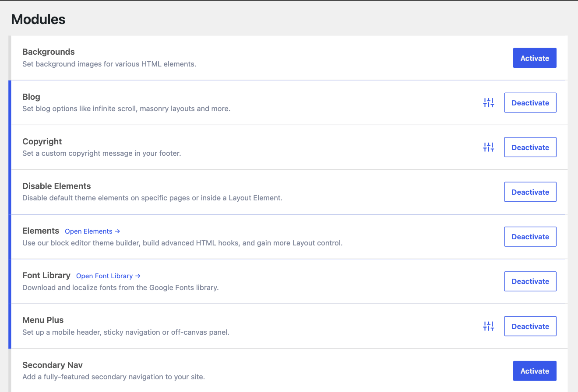Select the Copyright module title
The width and height of the screenshot is (578, 392).
[42, 141]
